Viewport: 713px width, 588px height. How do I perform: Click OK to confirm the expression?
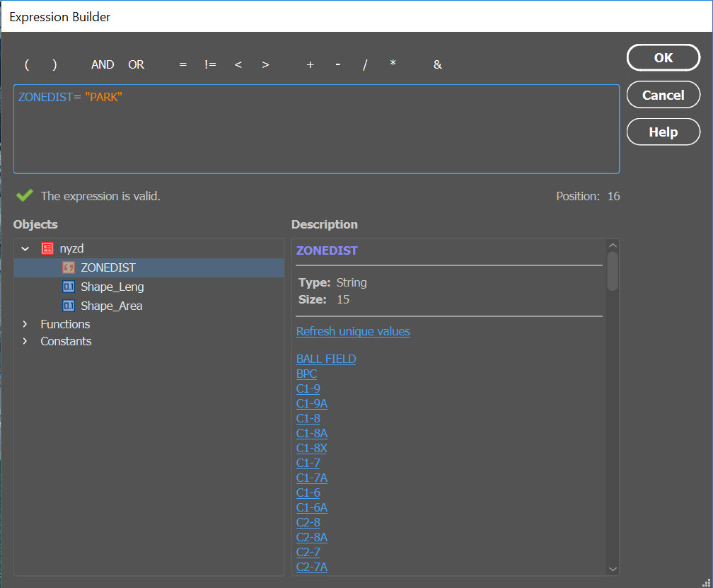click(663, 58)
